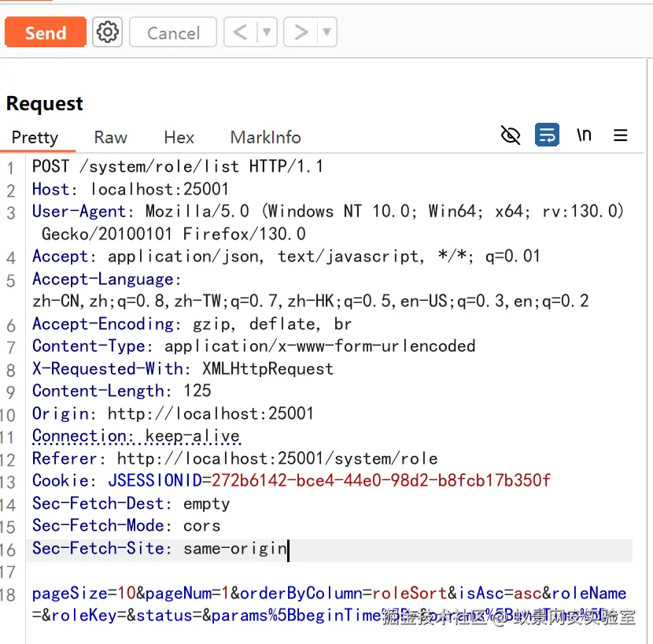
Task: Click the POST /system/role/list request line
Action: pyautogui.click(x=178, y=167)
